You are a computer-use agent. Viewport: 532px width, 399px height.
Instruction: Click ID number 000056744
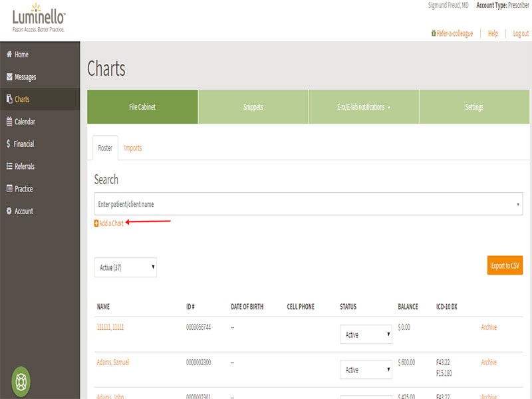coord(198,327)
